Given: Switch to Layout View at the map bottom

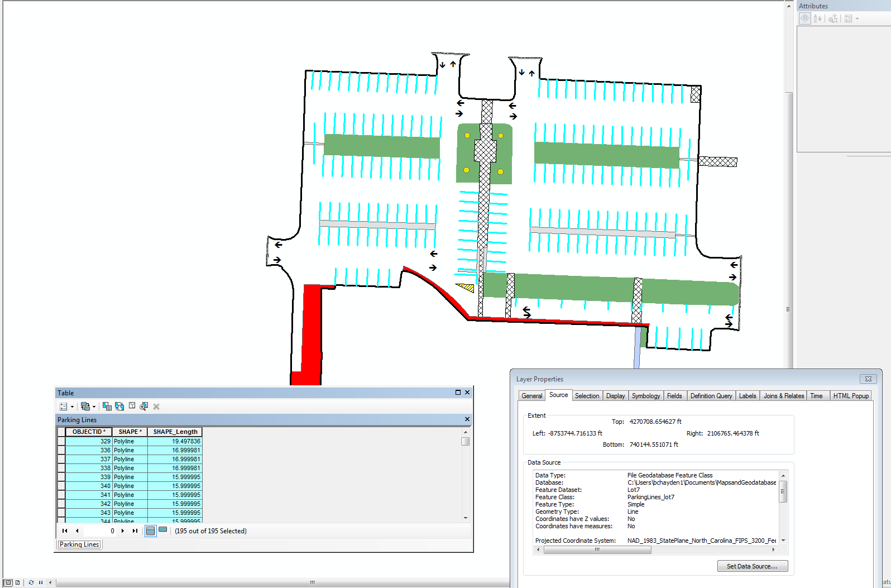Looking at the screenshot, I should 18,582.
